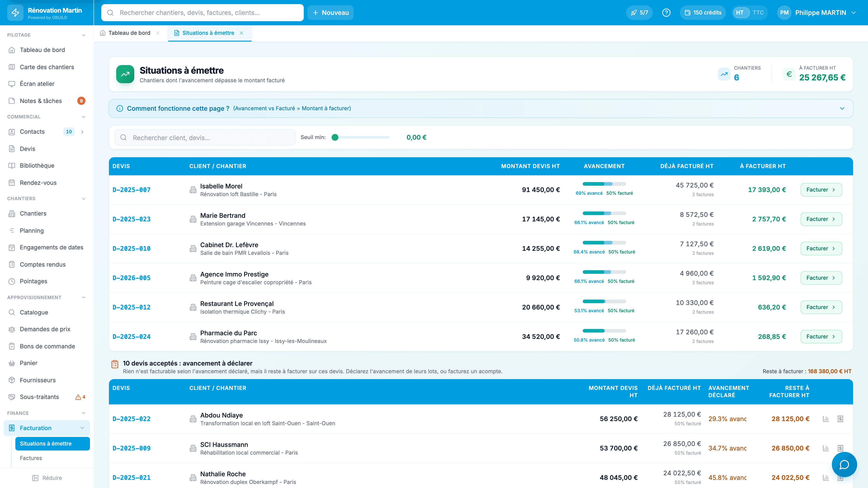Click invoice icon in Abdou Ndiaye row
The width and height of the screenshot is (868, 488).
pos(840,419)
